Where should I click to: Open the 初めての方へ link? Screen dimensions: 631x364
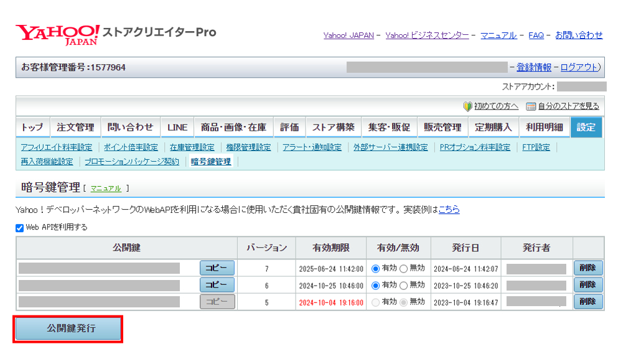tap(496, 106)
